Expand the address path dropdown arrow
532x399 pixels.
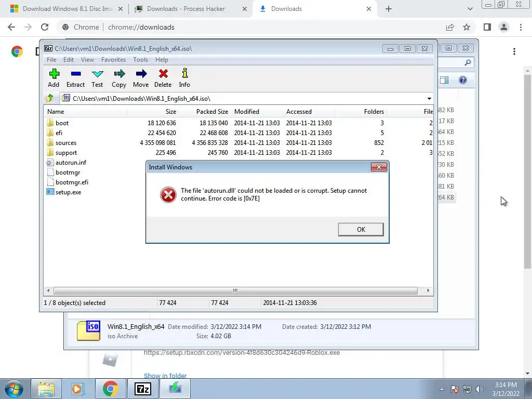(429, 99)
